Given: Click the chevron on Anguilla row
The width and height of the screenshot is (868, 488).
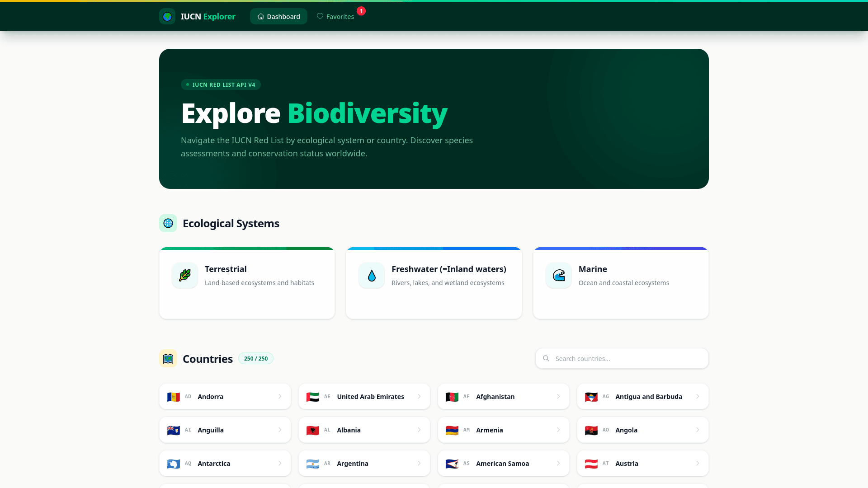Looking at the screenshot, I should [x=280, y=430].
